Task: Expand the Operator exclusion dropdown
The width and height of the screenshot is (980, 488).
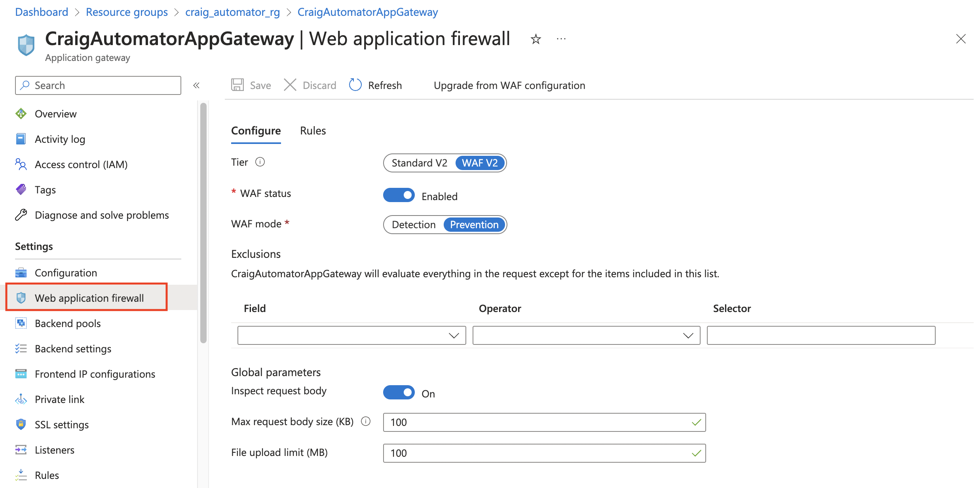Action: coord(586,335)
